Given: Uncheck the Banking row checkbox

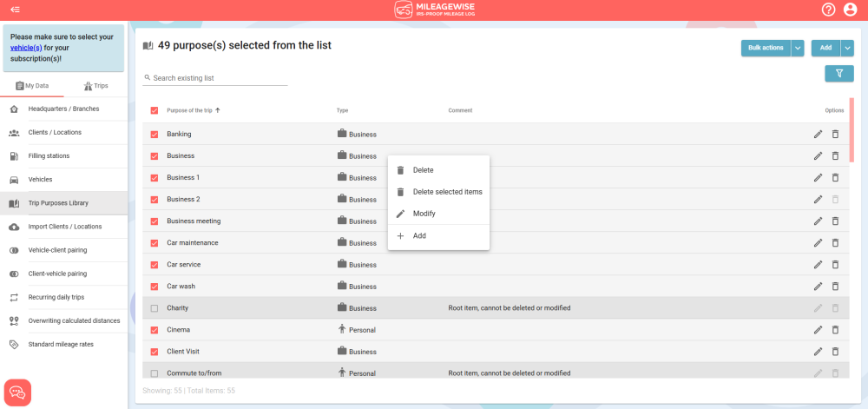Looking at the screenshot, I should pos(155,135).
